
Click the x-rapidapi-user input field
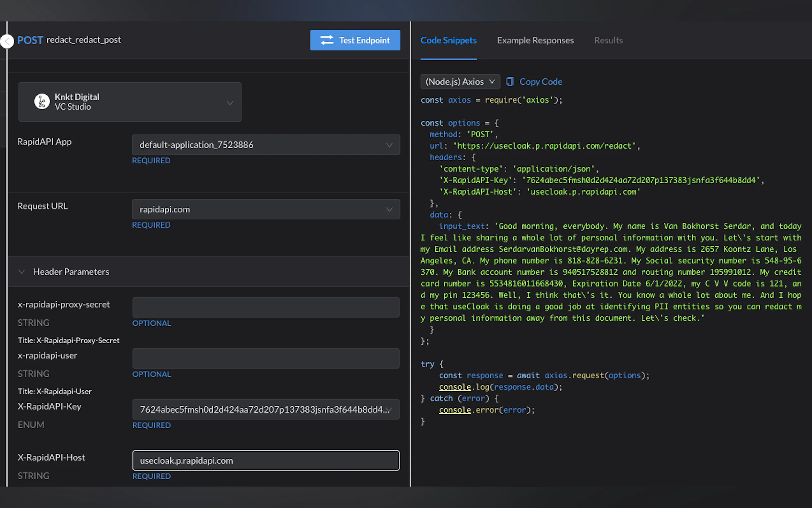coord(266,358)
